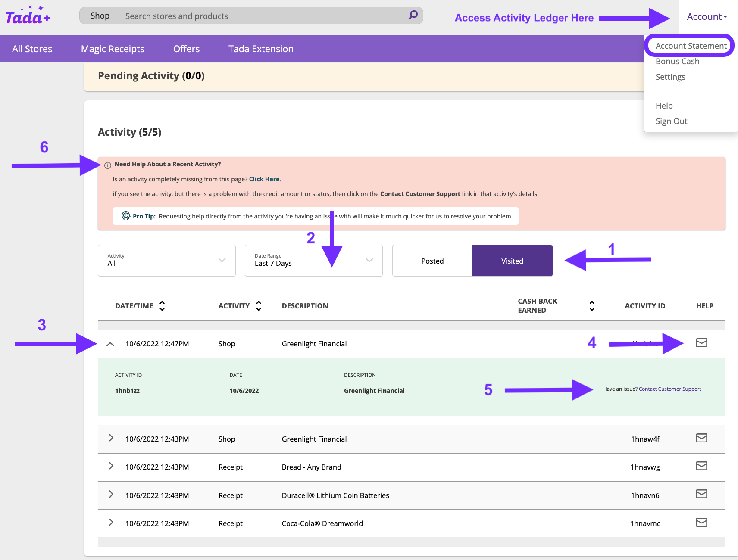Click date 10/6/2022 in details panel
Image resolution: width=738 pixels, height=560 pixels.
pos(244,391)
